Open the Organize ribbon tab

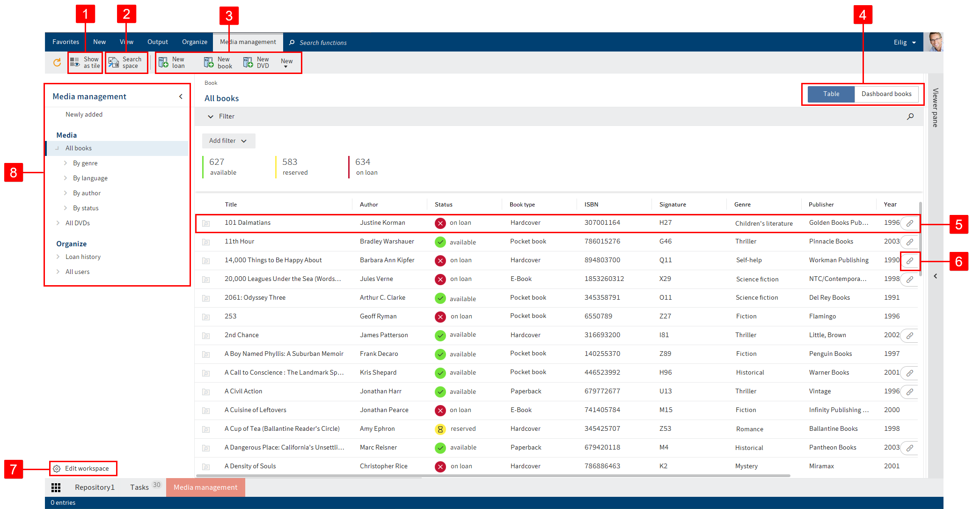[x=194, y=42]
